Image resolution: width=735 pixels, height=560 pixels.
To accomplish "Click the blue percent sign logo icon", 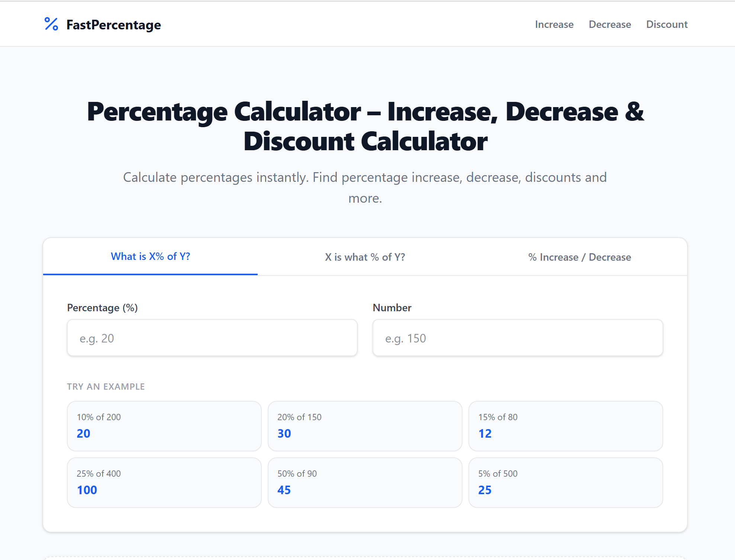I will tap(51, 24).
